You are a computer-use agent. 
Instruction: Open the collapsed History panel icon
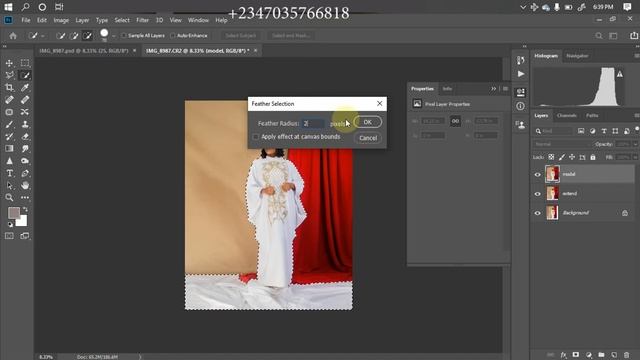click(520, 60)
